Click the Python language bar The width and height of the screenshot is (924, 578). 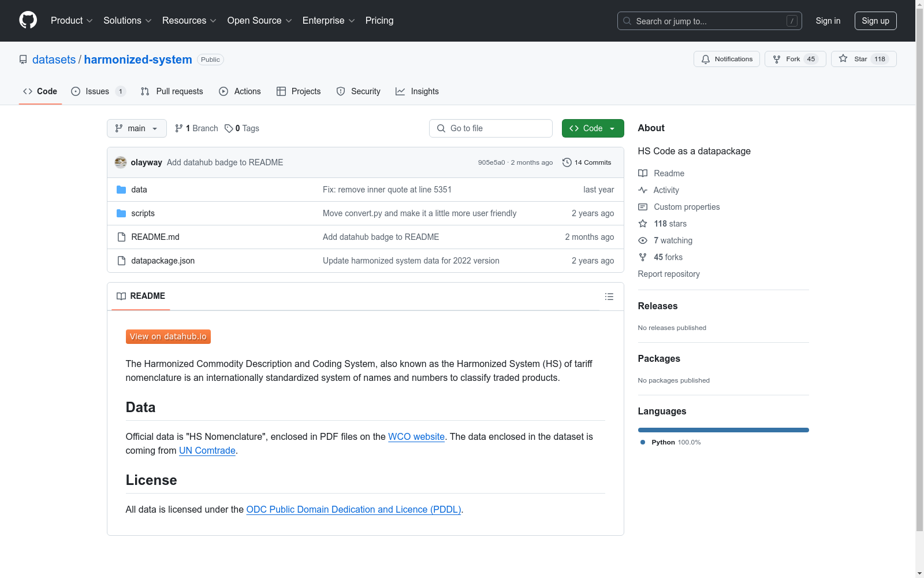click(x=724, y=430)
